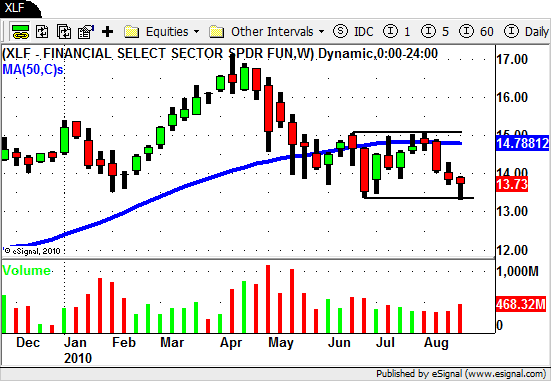Switch to the 1 minute interval
This screenshot has height=381, width=551.
point(396,32)
